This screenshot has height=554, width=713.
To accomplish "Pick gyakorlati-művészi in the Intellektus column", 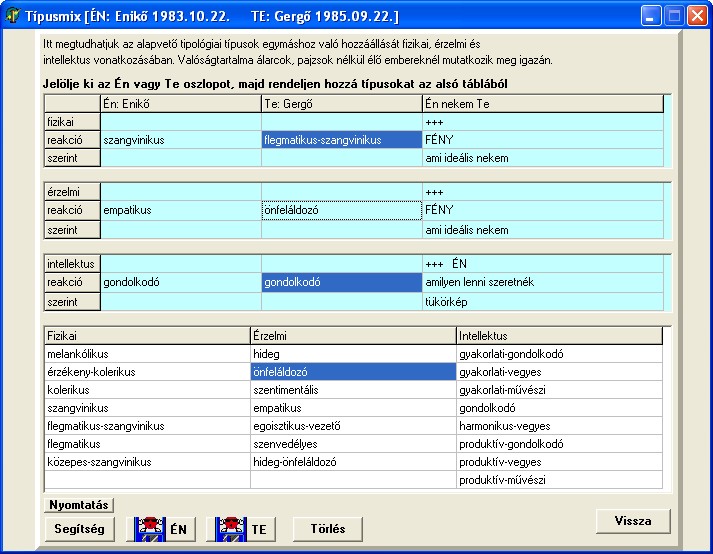I will 559,390.
